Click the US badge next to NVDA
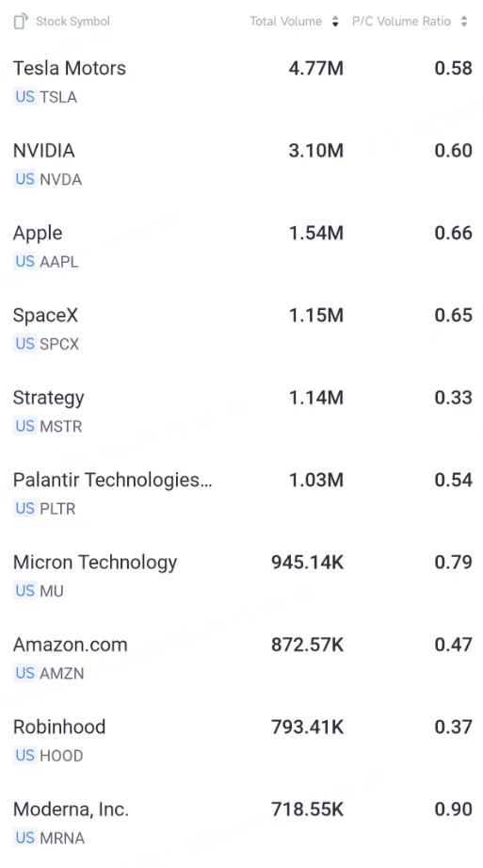The width and height of the screenshot is (483, 868). pos(24,179)
